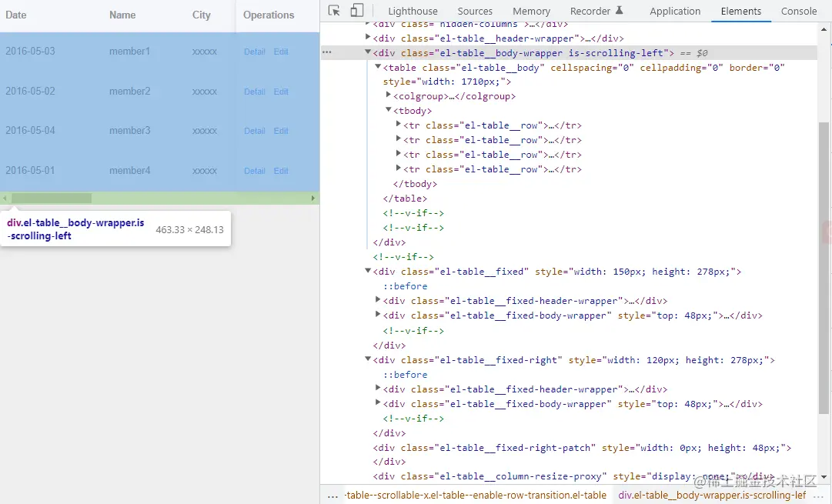Click the 2016-05-02 date cell

(30, 91)
